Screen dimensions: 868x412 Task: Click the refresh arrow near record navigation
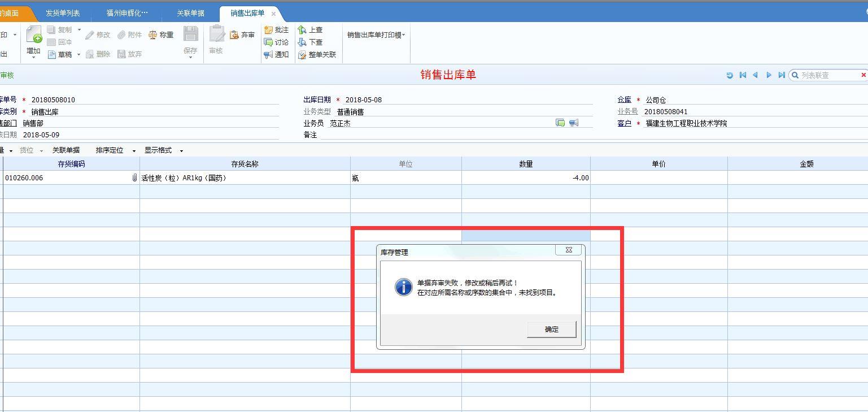coord(730,75)
